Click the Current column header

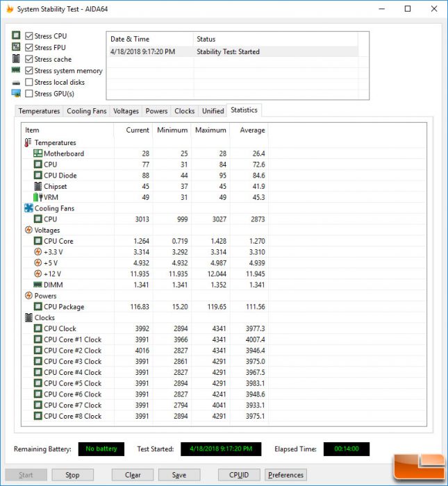[133, 131]
